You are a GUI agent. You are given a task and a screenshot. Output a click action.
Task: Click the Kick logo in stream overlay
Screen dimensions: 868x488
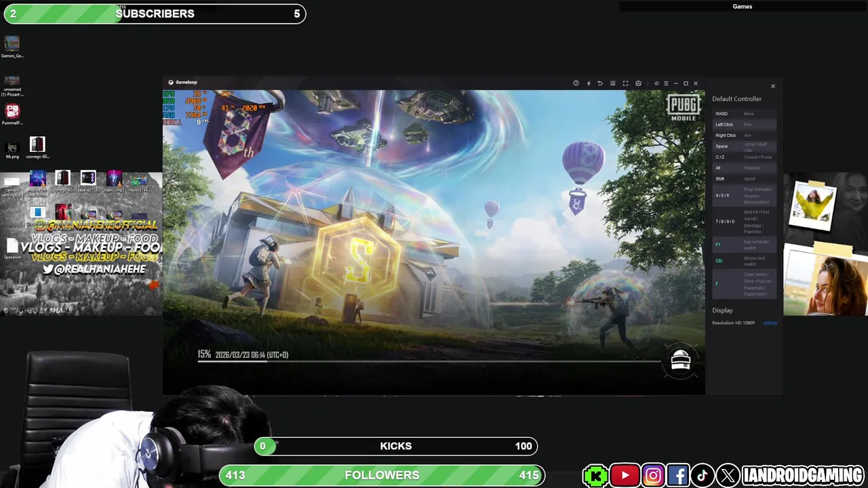pos(595,476)
